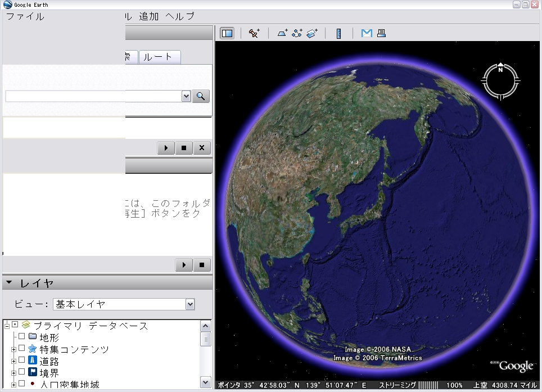Enable the 人口密集地域 checkbox
This screenshot has height=392, width=542.
tap(22, 384)
